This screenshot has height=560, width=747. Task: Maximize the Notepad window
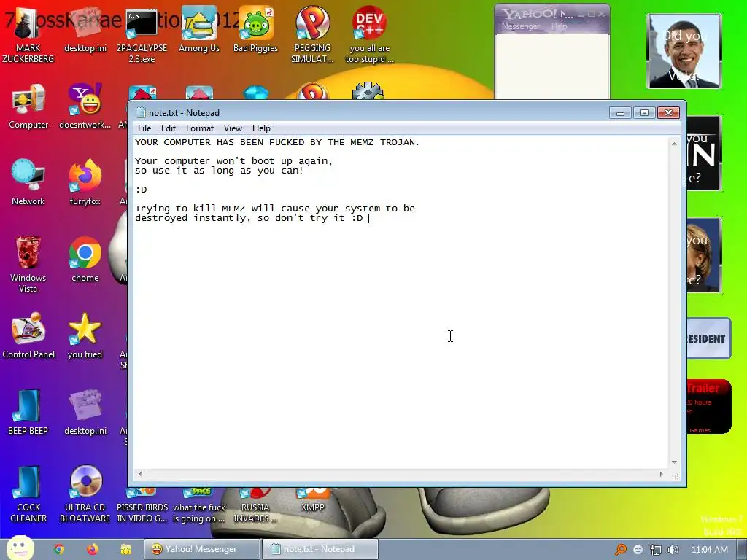[x=644, y=113]
